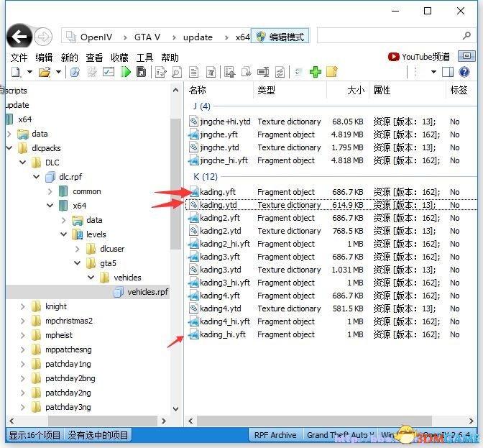
Task: Collapse the K (12) group header
Action: click(205, 177)
